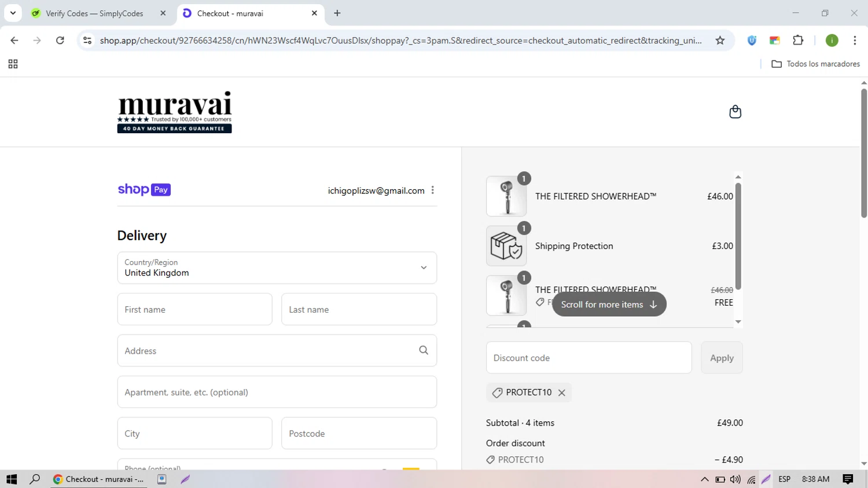View site information icon in address bar

(87, 41)
